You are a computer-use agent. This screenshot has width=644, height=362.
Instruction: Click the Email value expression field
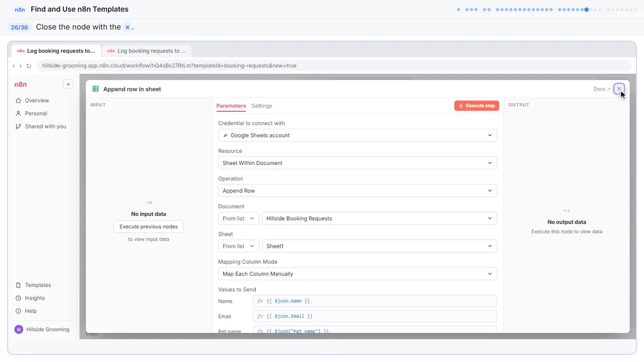(375, 316)
